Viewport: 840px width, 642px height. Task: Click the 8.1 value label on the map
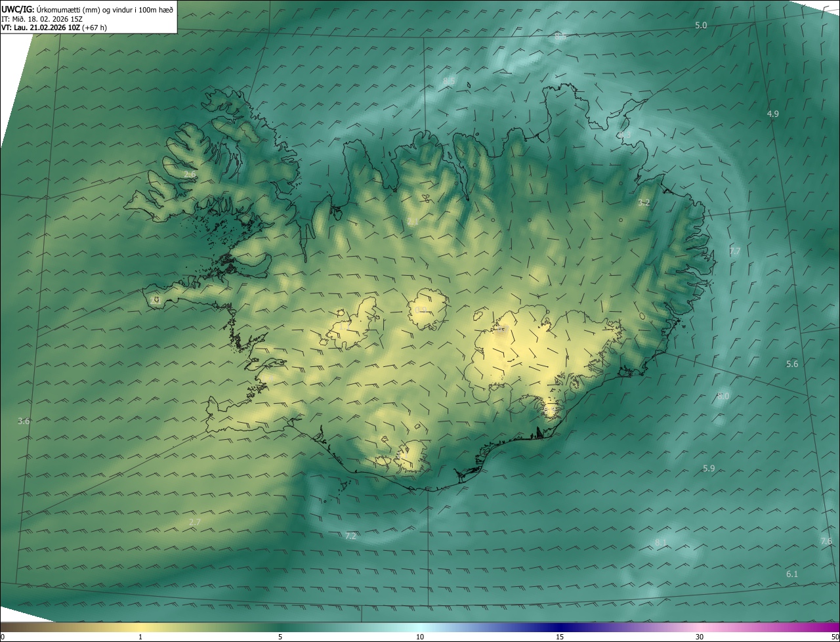(x=661, y=543)
